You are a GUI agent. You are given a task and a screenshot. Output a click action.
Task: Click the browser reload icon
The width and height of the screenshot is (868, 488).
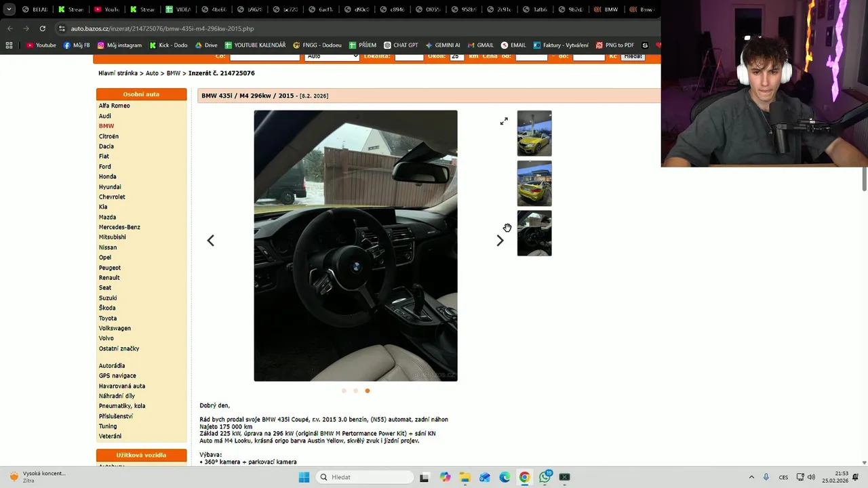42,28
